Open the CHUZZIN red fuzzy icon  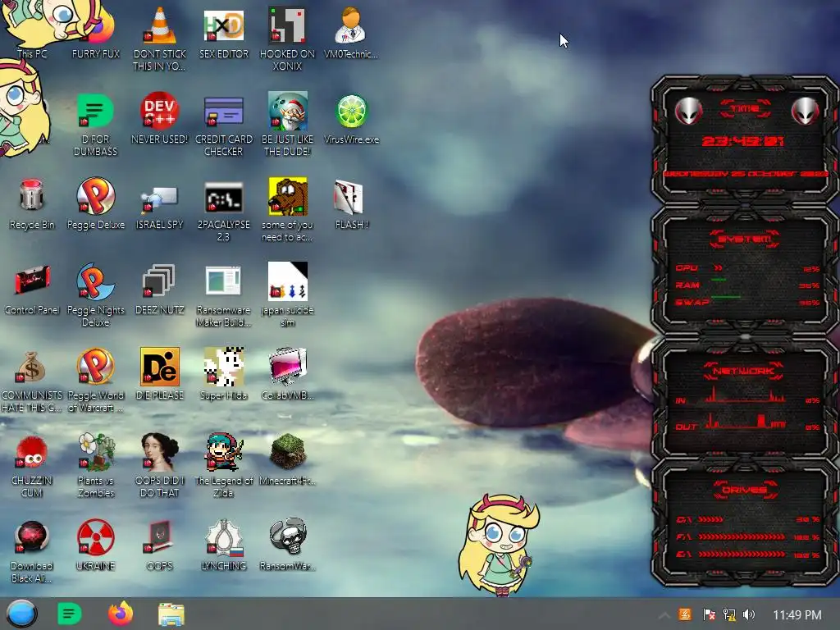(32, 452)
